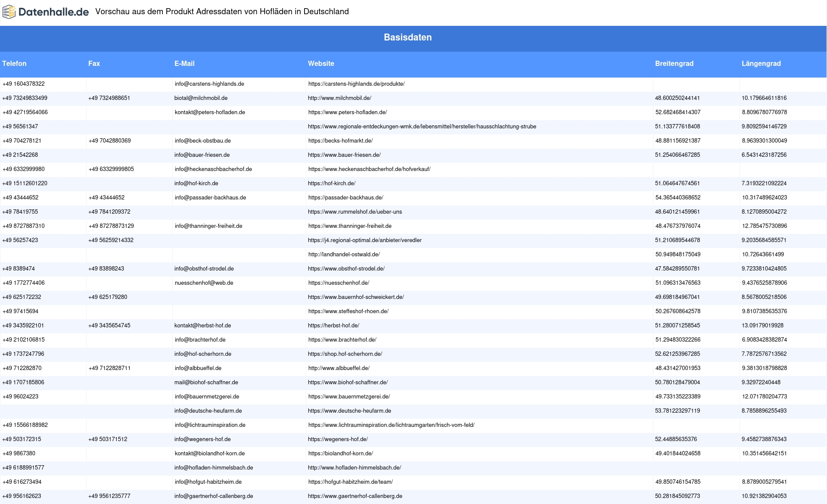Select latitude 52.682468414307
The image size is (827, 504).
click(678, 112)
